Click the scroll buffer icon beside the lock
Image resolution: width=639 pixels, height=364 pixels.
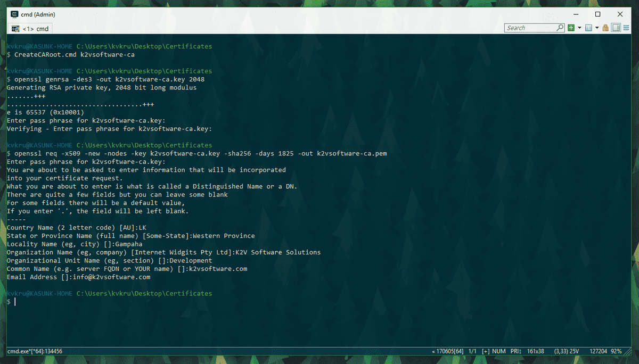coord(616,27)
